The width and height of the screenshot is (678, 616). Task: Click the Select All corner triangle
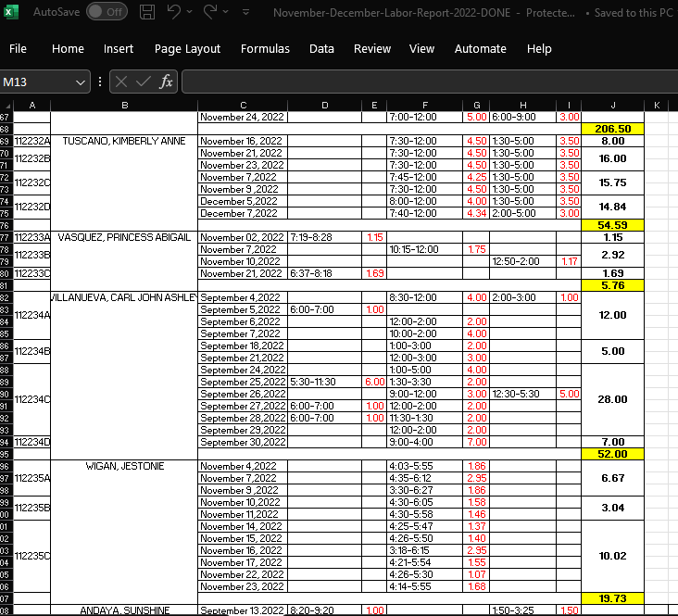[6, 105]
